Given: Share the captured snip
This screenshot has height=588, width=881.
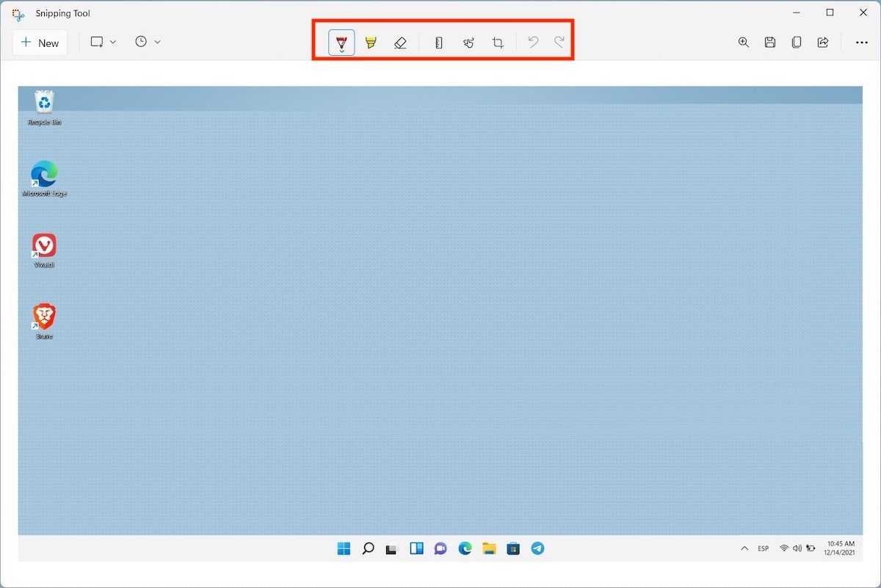Looking at the screenshot, I should click(823, 43).
